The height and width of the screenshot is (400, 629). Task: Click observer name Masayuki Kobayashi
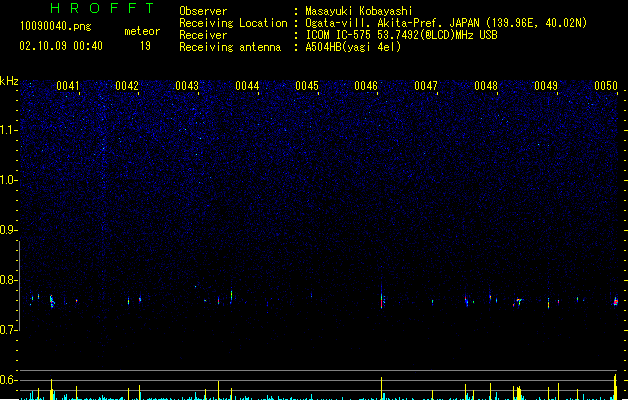point(359,11)
